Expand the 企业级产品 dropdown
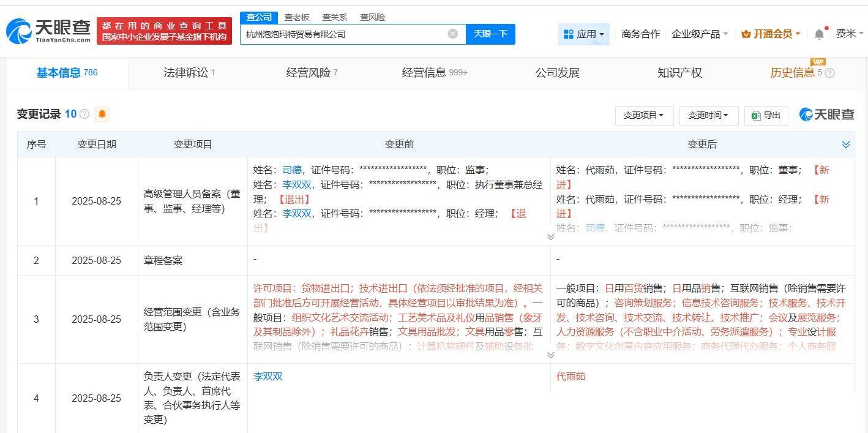This screenshot has width=868, height=433. [700, 34]
